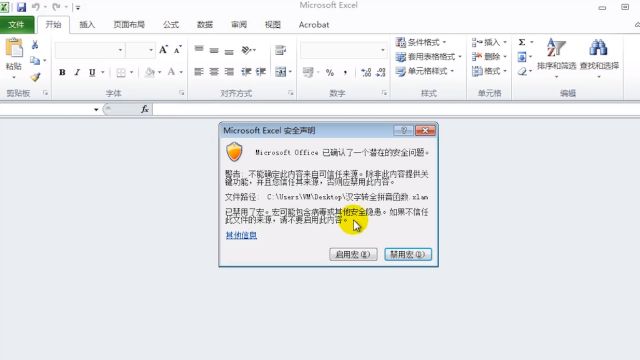Click the Increase Indent icon

[261, 72]
